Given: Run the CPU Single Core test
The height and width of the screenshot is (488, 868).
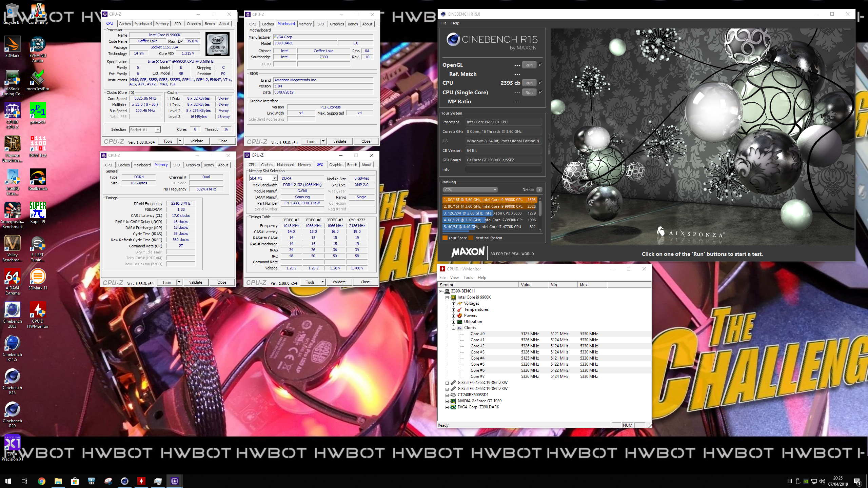Looking at the screenshot, I should [x=529, y=93].
